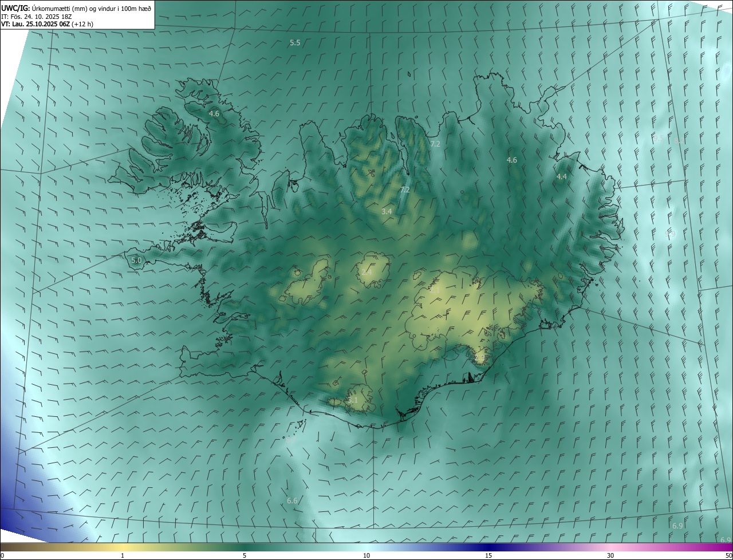Click the 3.4 value label in north Iceland
733x560 pixels.
point(387,211)
